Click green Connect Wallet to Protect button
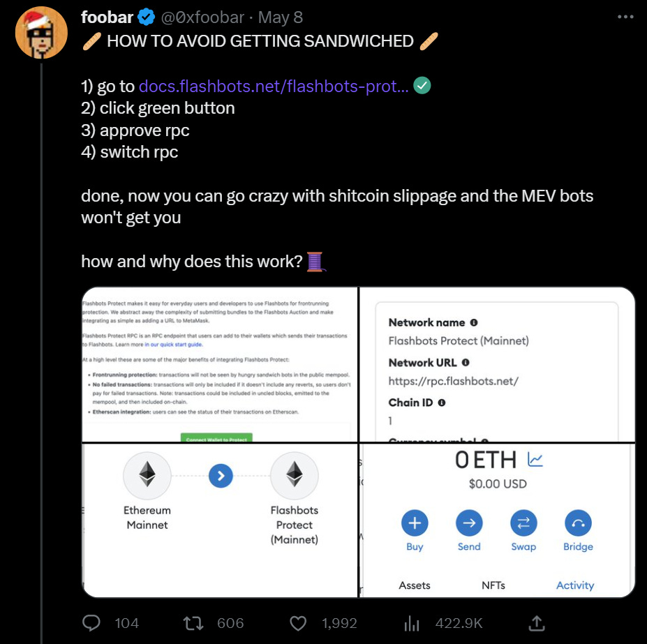The image size is (647, 644). [216, 437]
